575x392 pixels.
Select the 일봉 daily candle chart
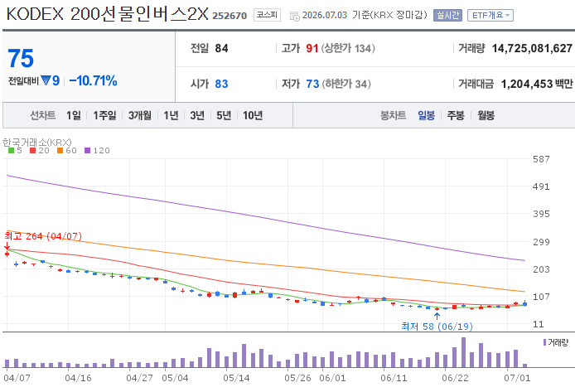coord(426,115)
